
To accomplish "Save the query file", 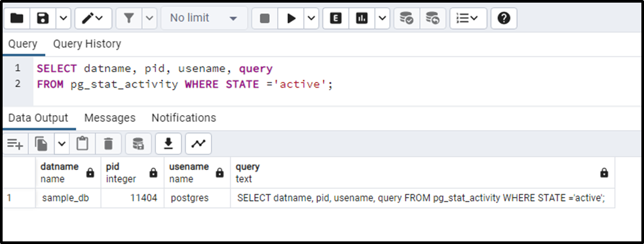I will (43, 18).
